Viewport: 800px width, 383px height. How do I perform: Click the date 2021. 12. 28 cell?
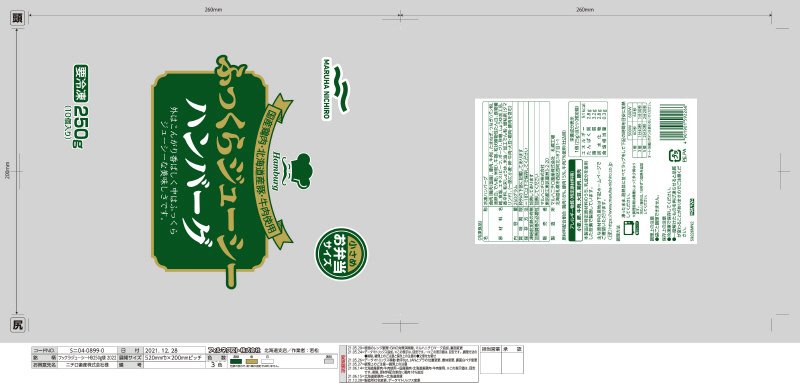tap(175, 350)
